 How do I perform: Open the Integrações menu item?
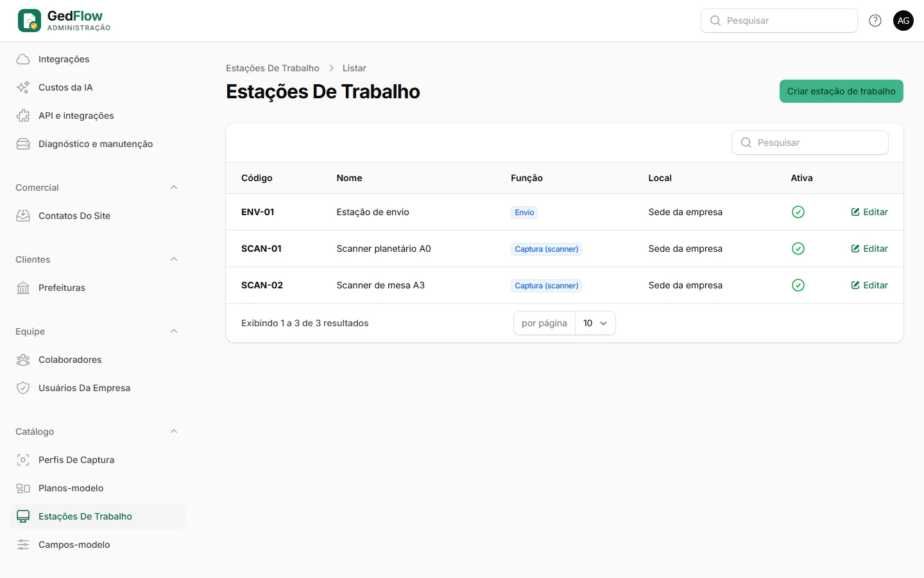point(98,59)
